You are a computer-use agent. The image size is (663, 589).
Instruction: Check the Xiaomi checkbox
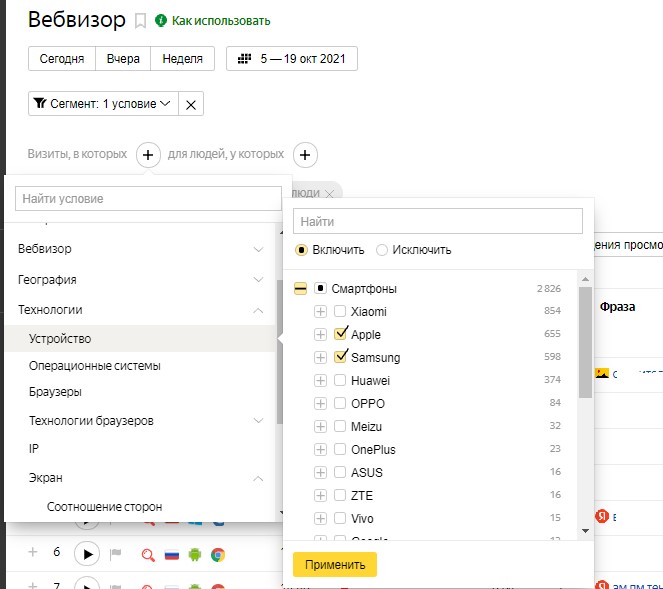click(x=340, y=311)
